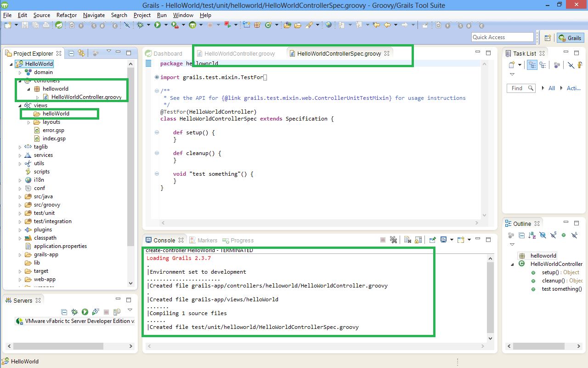Select index.gsp in the views folder

click(x=54, y=138)
